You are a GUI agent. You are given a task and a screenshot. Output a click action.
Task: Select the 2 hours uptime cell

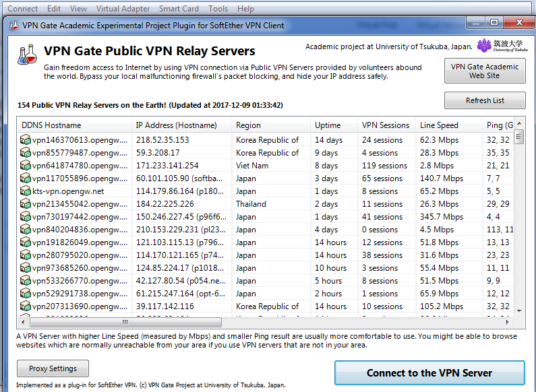[328, 294]
